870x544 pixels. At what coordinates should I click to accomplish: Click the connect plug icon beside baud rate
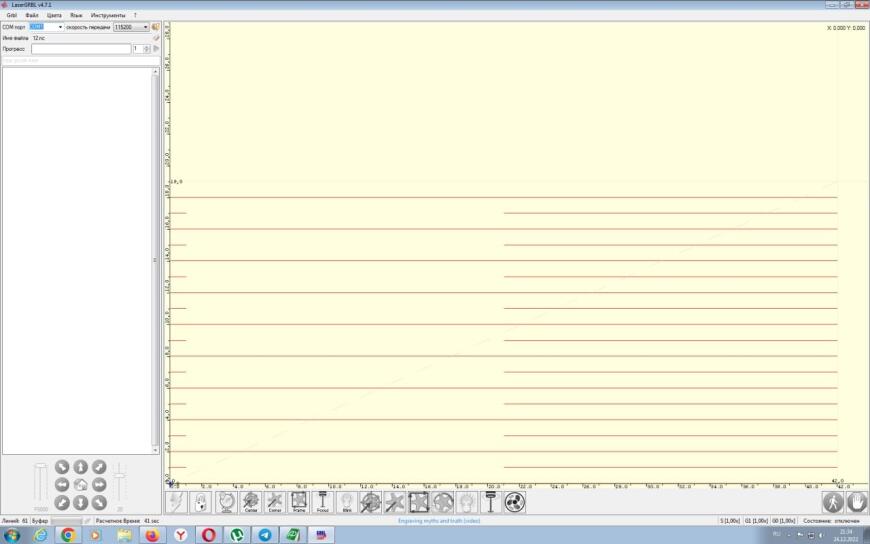[x=155, y=27]
